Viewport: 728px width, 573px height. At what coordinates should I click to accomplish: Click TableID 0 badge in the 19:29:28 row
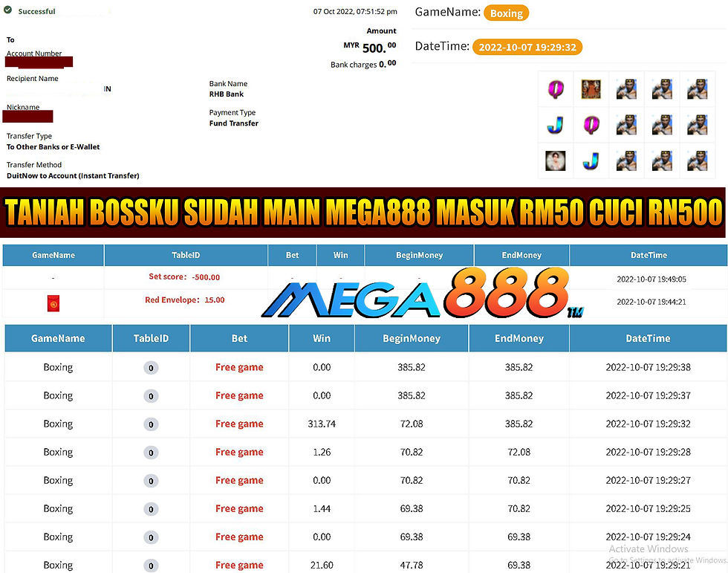(x=151, y=453)
